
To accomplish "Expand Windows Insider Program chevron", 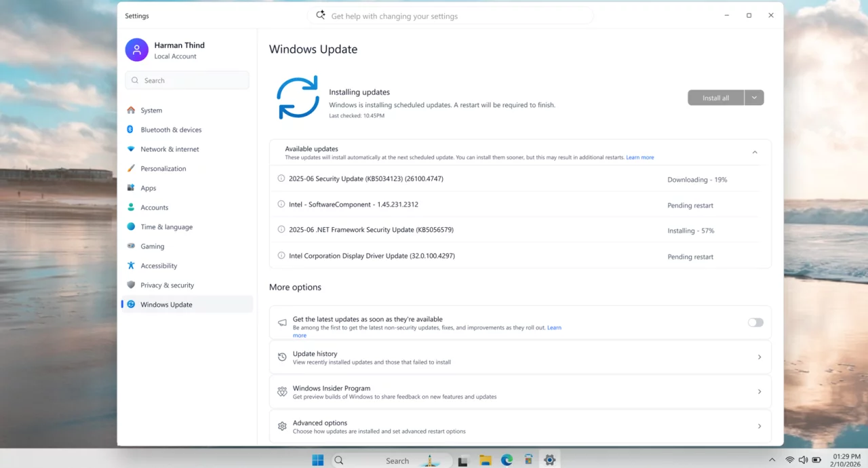I will click(x=759, y=392).
